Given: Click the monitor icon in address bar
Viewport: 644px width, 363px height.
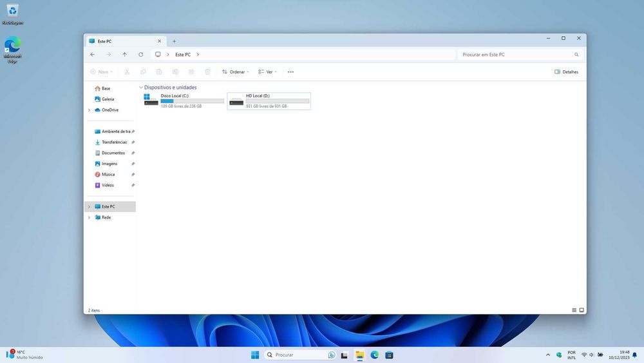Looking at the screenshot, I should point(158,54).
